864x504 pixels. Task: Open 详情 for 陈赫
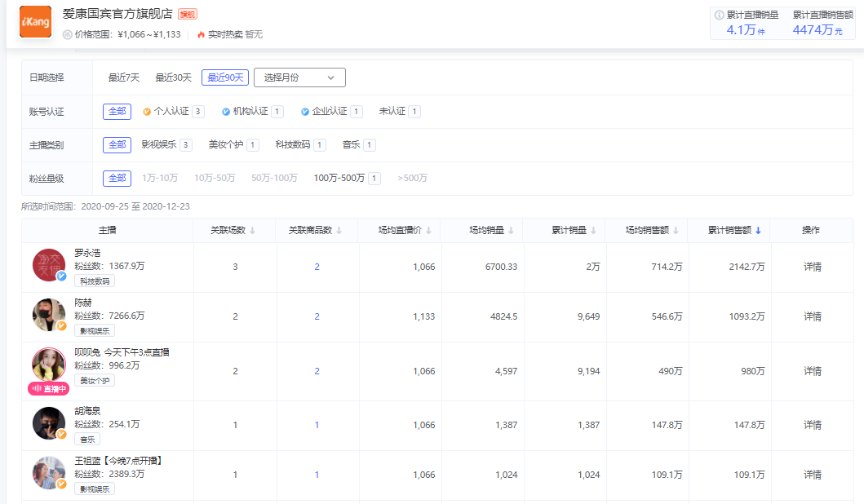pyautogui.click(x=813, y=316)
